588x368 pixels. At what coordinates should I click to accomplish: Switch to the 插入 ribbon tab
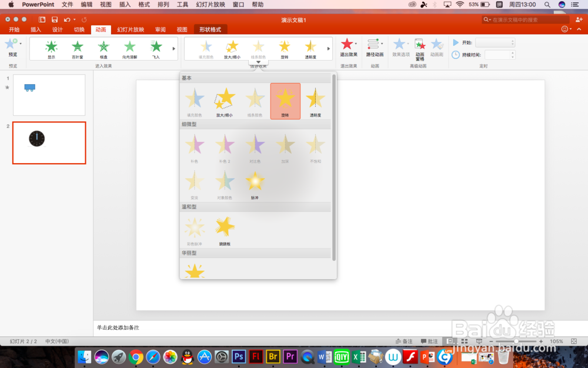(36, 29)
